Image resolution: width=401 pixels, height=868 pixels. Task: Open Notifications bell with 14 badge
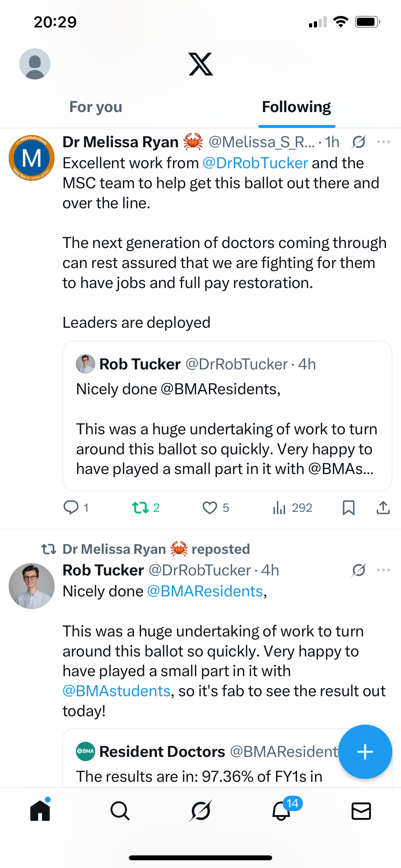[x=281, y=811]
